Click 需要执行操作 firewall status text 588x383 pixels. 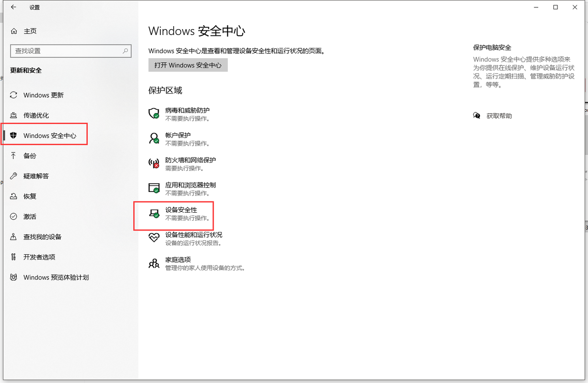click(x=184, y=168)
